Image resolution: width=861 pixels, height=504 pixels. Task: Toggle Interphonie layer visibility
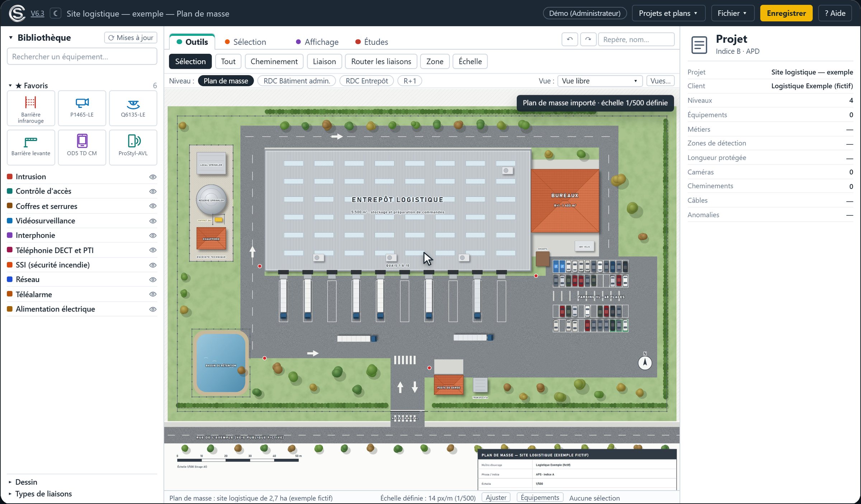click(153, 236)
